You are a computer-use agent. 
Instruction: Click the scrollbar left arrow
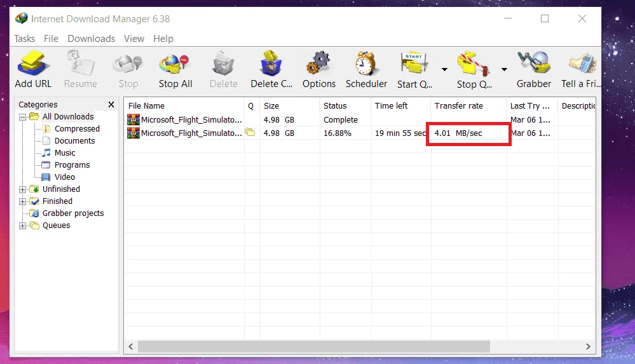point(131,347)
